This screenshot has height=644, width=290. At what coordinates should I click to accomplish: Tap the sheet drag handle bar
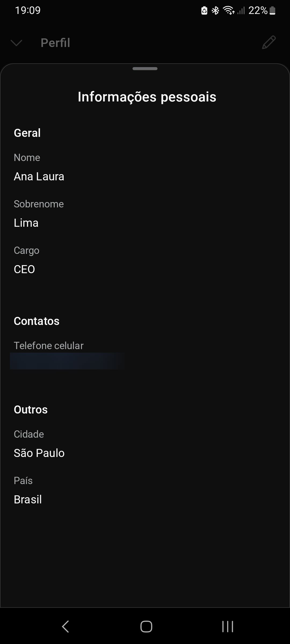point(145,69)
